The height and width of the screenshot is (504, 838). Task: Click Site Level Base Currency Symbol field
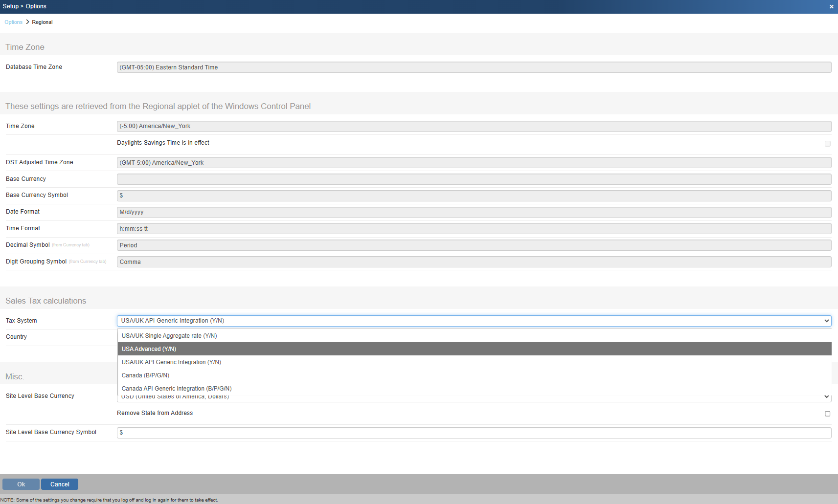point(474,433)
